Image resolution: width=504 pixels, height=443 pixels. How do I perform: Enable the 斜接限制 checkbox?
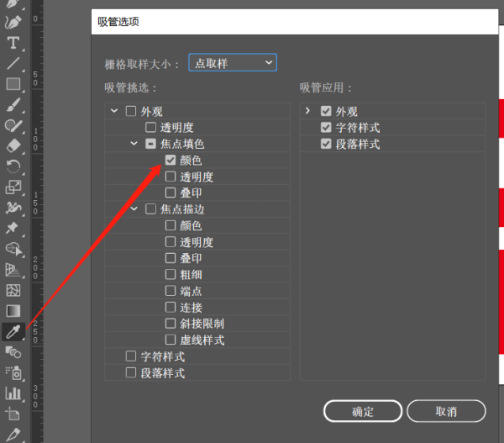[x=171, y=324]
